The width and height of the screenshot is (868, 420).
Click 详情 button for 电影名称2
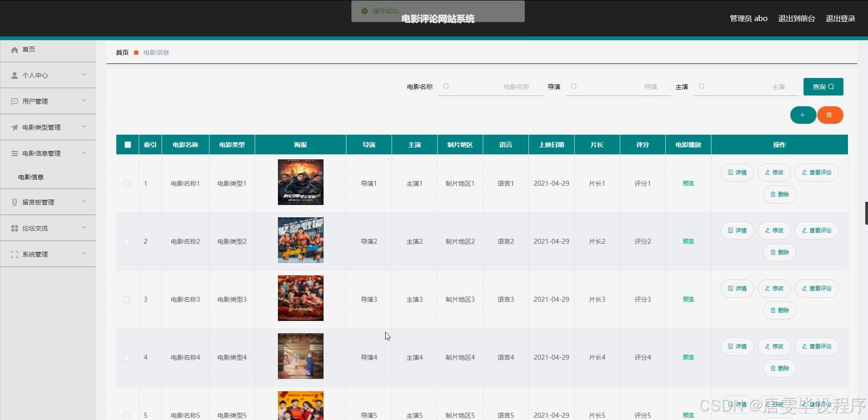pyautogui.click(x=737, y=231)
